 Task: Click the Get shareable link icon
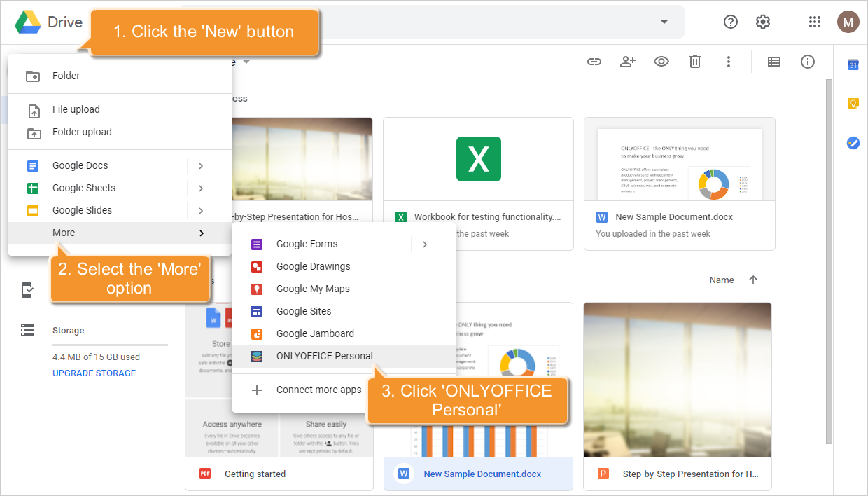(x=594, y=62)
